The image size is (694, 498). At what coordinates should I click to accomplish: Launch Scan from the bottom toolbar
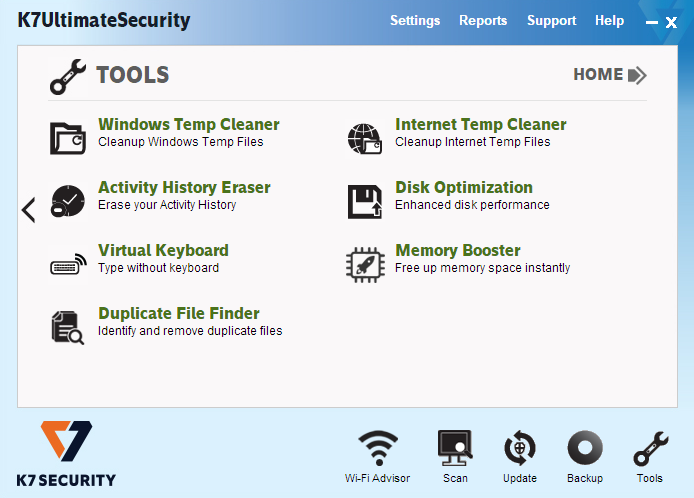455,457
